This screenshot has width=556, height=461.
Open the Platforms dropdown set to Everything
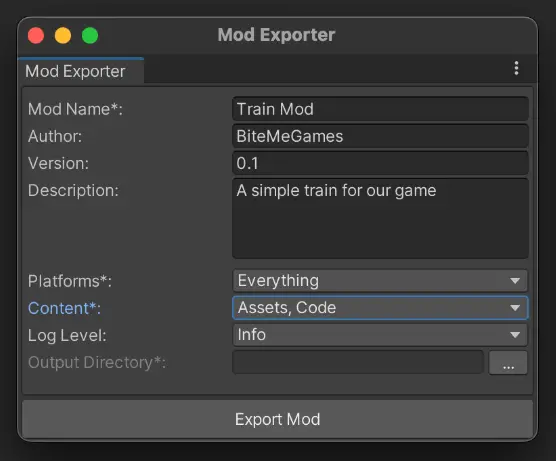coord(380,281)
